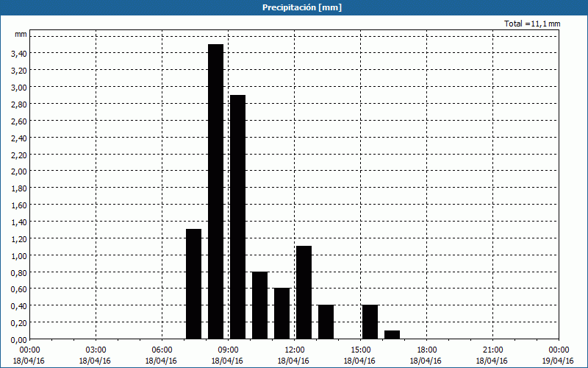Select the smallest bar after 16:00

[x=392, y=335]
